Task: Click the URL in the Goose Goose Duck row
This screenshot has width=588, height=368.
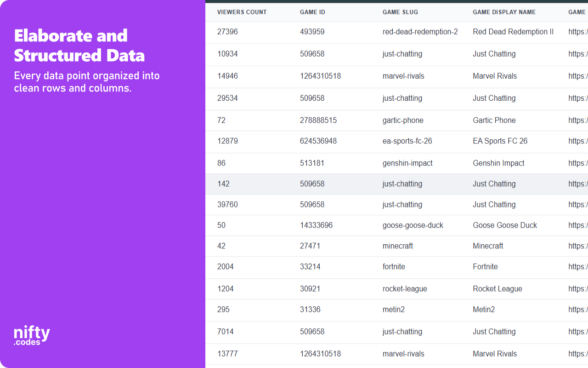Action: tap(578, 225)
